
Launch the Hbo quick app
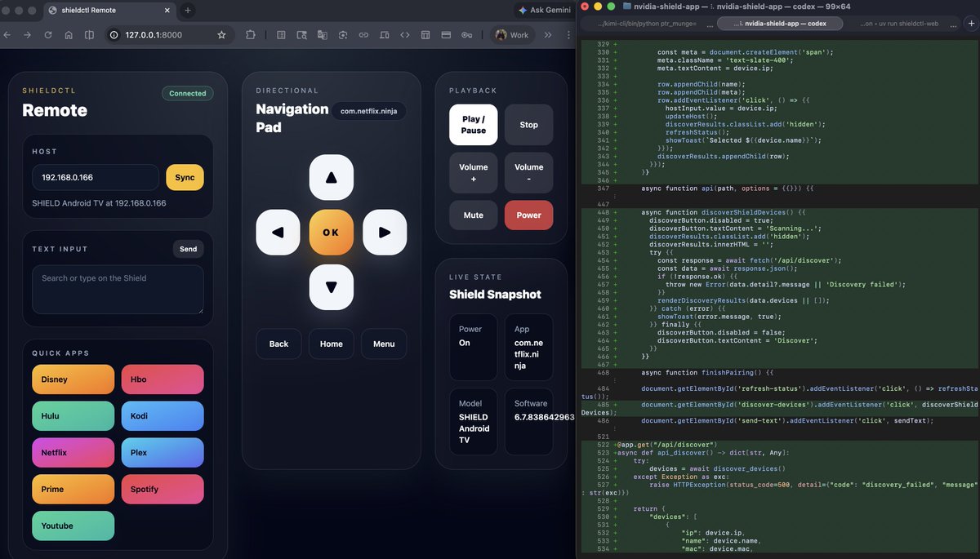(162, 379)
